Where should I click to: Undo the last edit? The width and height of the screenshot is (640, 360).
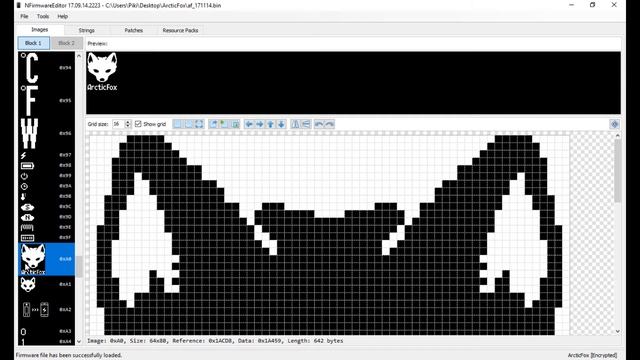(x=319, y=124)
